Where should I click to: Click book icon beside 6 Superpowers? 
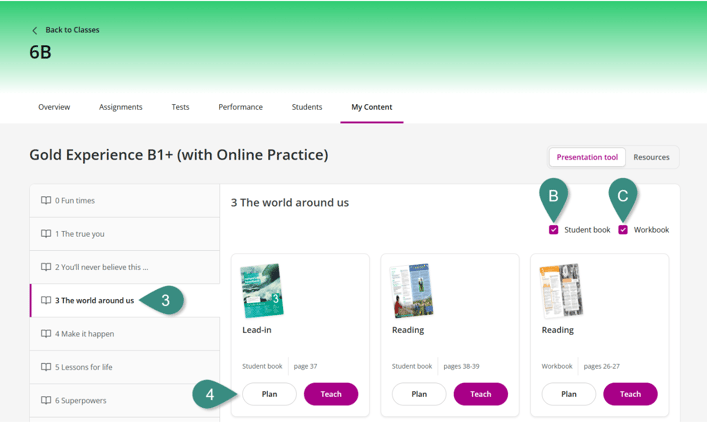tap(46, 400)
